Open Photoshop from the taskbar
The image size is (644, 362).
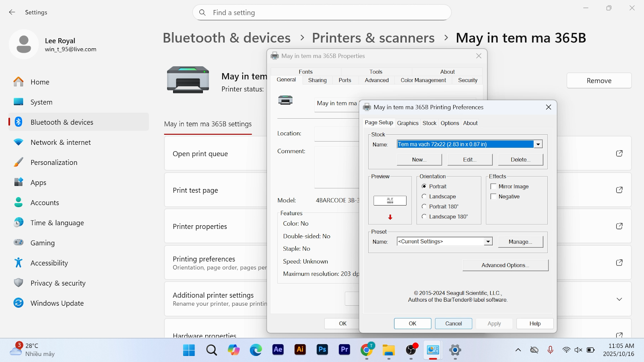point(322,350)
